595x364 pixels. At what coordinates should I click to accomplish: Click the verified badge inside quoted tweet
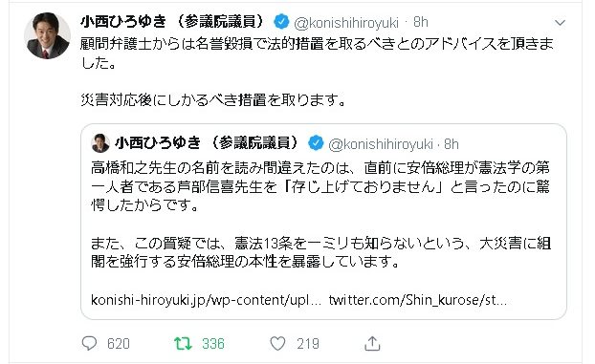click(316, 143)
